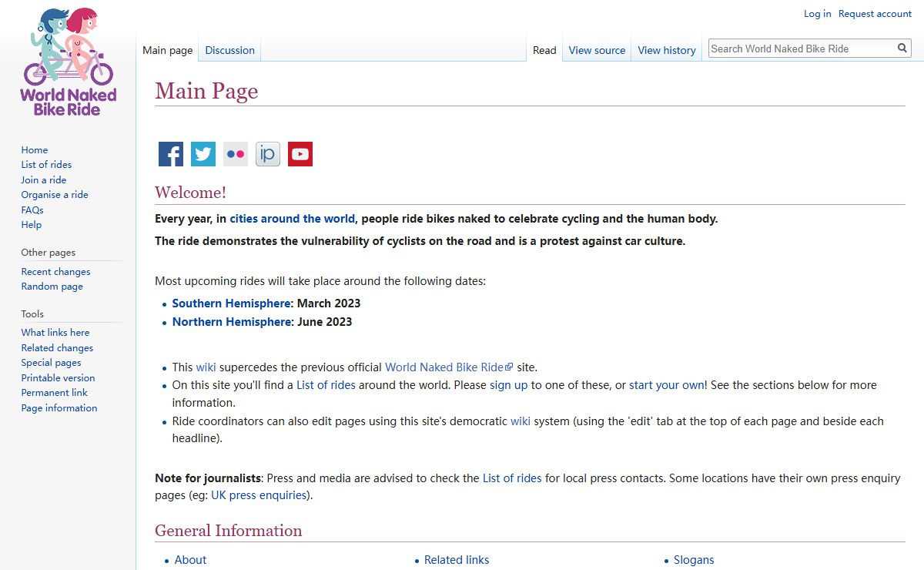The height and width of the screenshot is (570, 924).
Task: Go to Home in the sidebar
Action: click(x=35, y=150)
